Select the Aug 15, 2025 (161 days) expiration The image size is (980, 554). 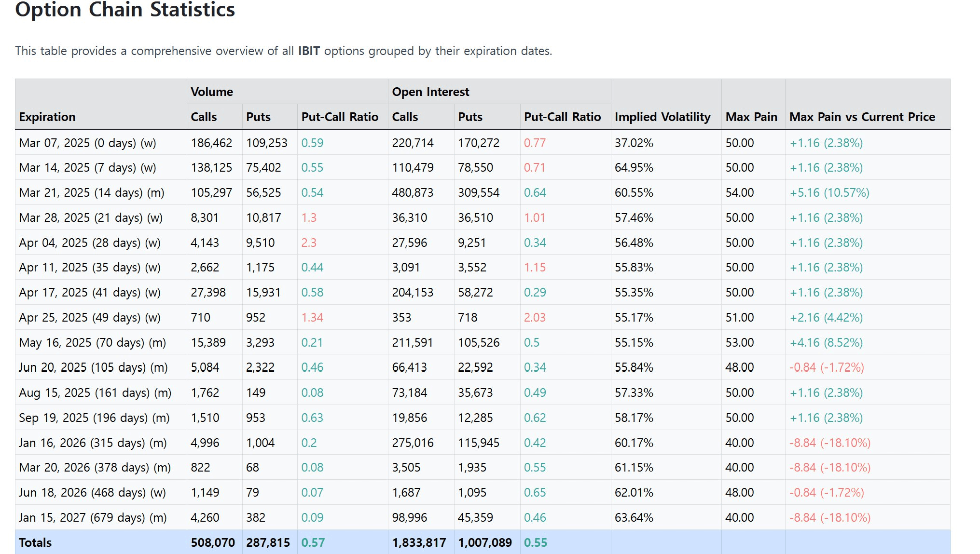(96, 392)
